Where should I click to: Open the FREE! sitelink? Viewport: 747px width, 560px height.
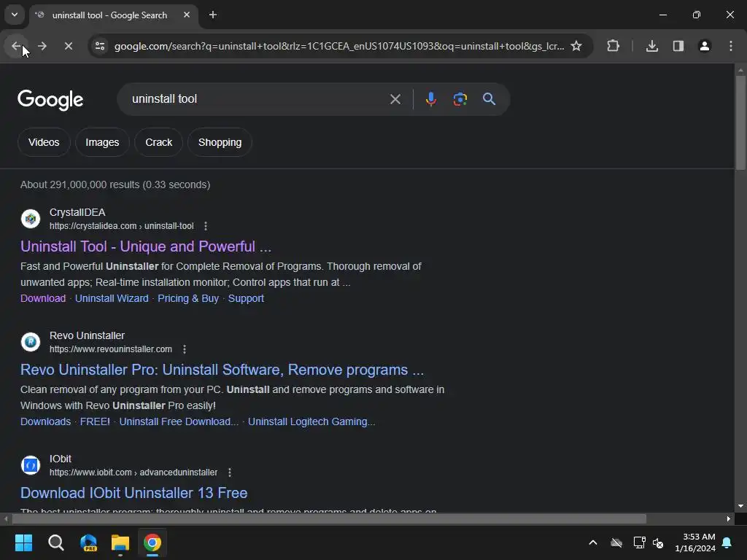95,422
